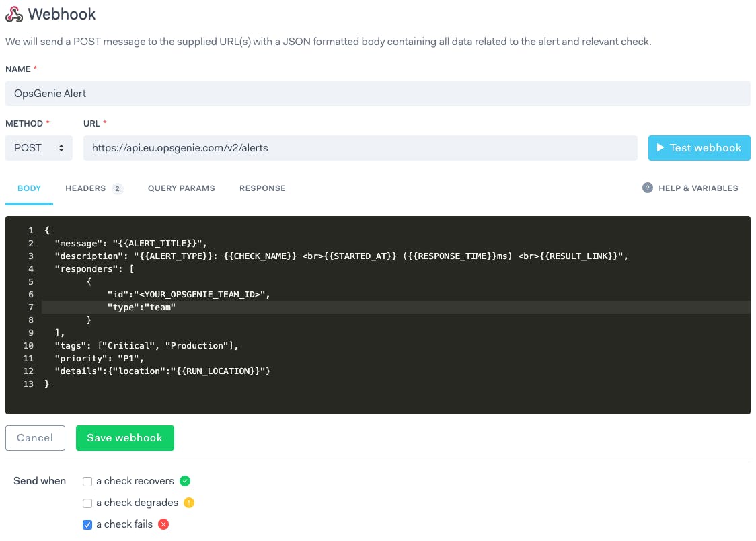
Task: Save the webhook
Action: (x=125, y=438)
